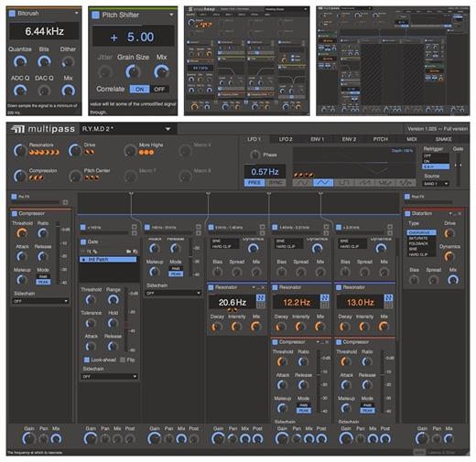This screenshot has width=476, height=462.
Task: Toggle the Bitcrush module enable square
Action: point(12,14)
